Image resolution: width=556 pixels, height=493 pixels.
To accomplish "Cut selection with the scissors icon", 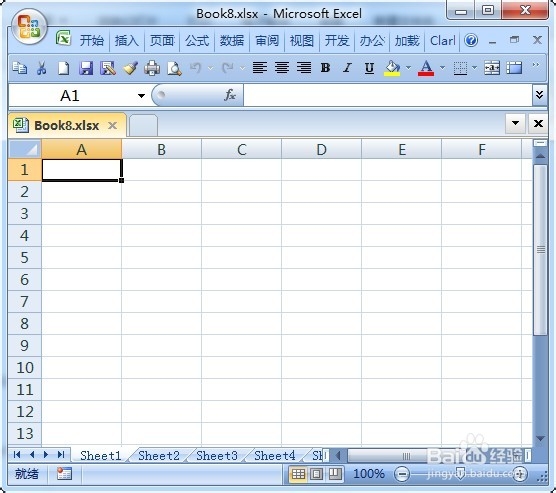I will tap(41, 67).
